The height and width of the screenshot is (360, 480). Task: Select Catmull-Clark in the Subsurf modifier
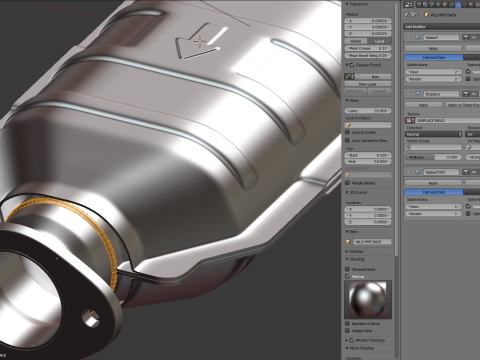coord(434,57)
